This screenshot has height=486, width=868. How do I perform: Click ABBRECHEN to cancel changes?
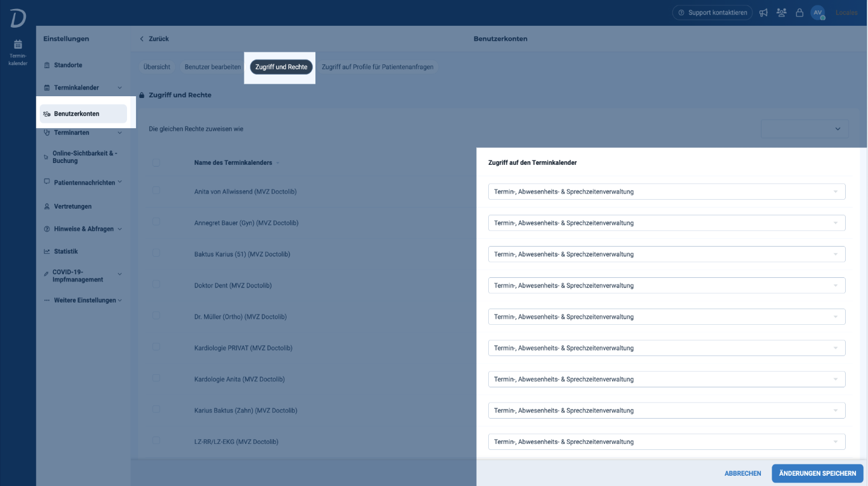[x=743, y=473]
